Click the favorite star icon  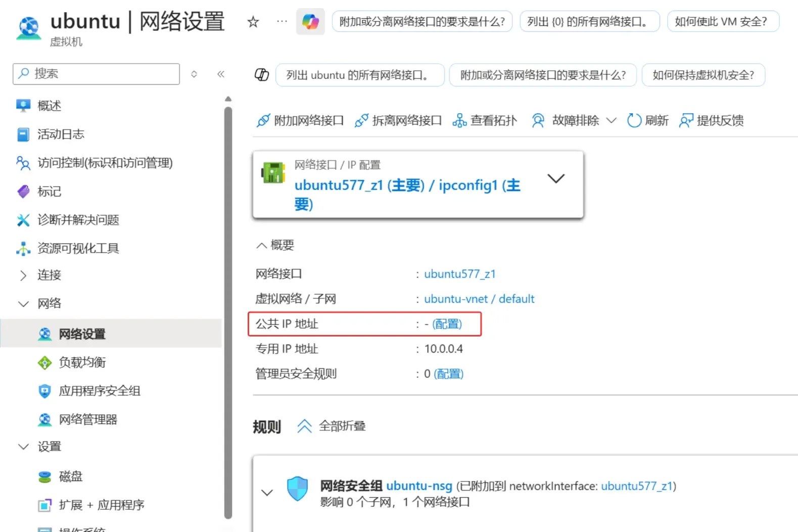point(253,22)
